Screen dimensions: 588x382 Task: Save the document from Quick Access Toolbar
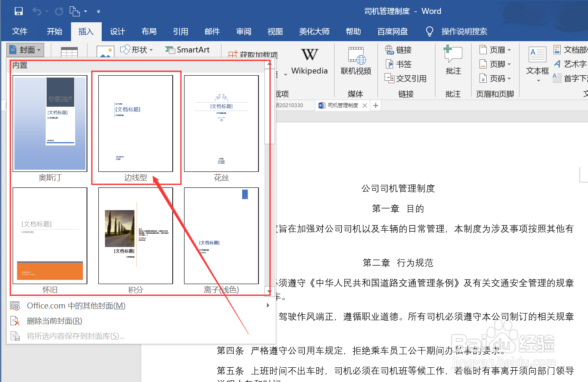(x=18, y=11)
